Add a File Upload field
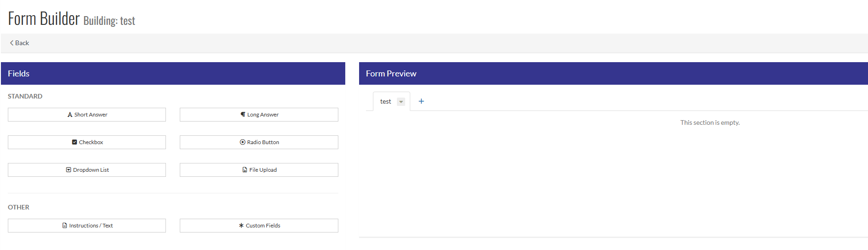This screenshot has height=250, width=868. pyautogui.click(x=259, y=170)
